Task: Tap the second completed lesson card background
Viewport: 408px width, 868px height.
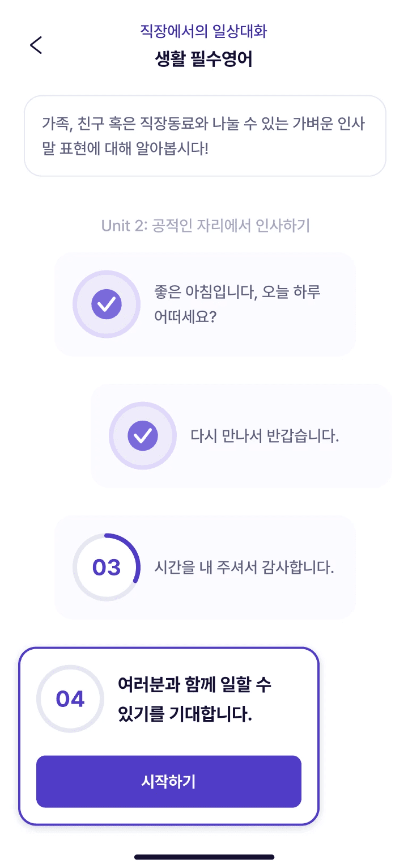Action: [x=241, y=436]
